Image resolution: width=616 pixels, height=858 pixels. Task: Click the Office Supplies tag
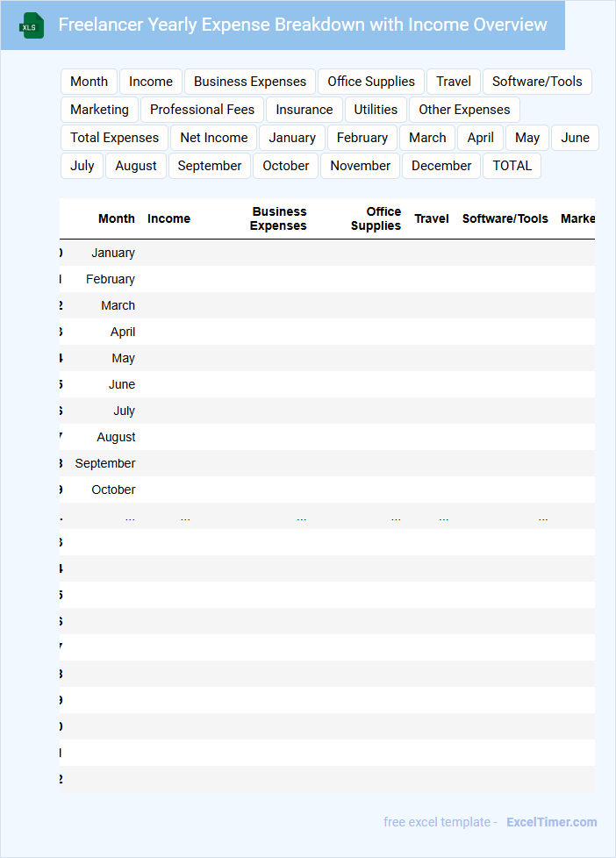point(371,82)
